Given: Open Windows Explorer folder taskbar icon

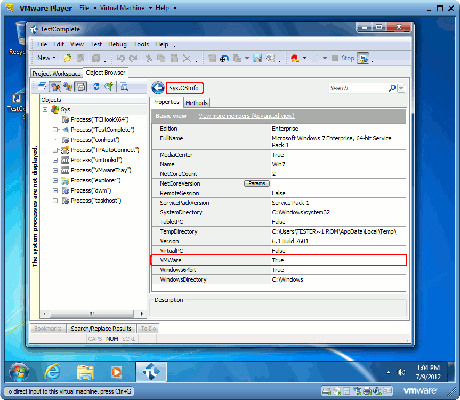Looking at the screenshot, I should (x=85, y=372).
